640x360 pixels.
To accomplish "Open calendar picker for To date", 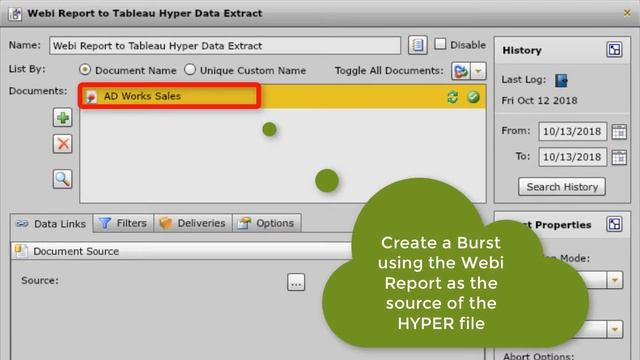I will (x=619, y=158).
